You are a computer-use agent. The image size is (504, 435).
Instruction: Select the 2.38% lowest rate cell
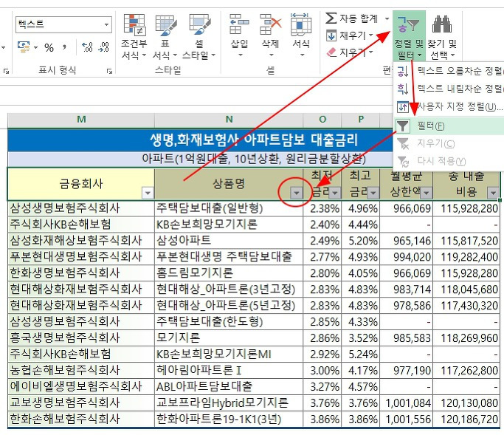pos(322,208)
